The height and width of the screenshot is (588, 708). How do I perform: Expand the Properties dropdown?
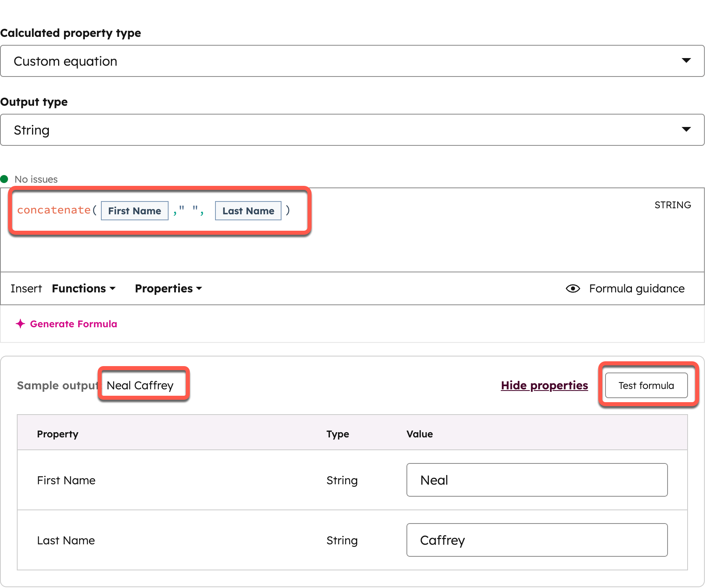coord(168,288)
